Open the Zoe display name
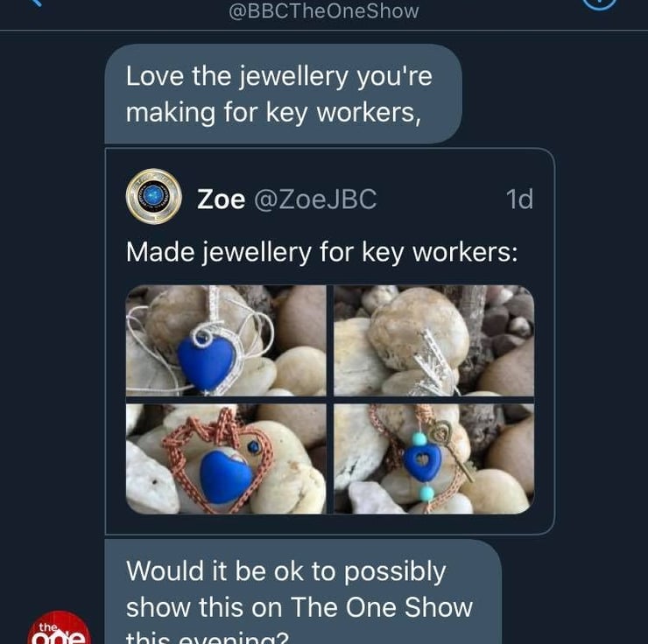The image size is (648, 644). (x=221, y=199)
